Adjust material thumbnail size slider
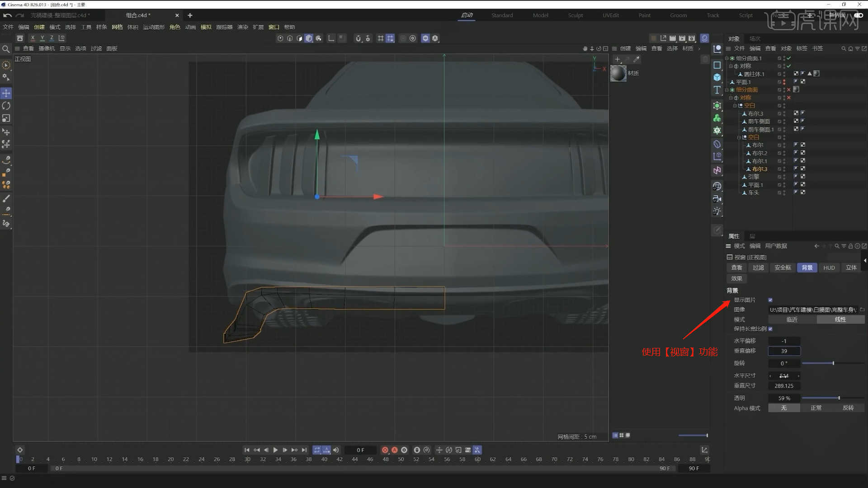 pos(693,436)
